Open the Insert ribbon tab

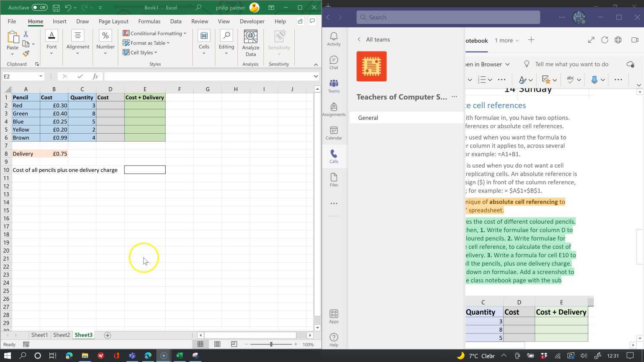click(x=60, y=21)
